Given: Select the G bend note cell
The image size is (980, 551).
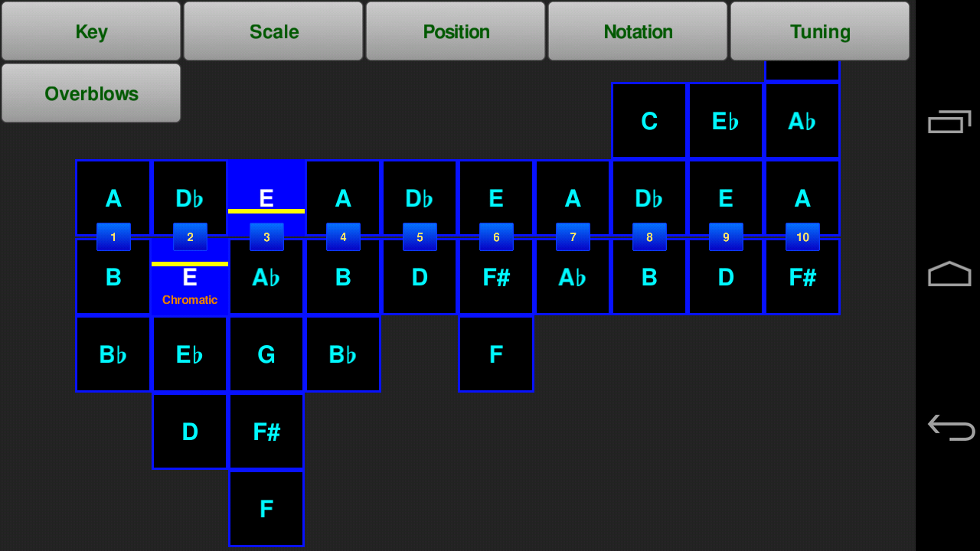Looking at the screenshot, I should [266, 354].
